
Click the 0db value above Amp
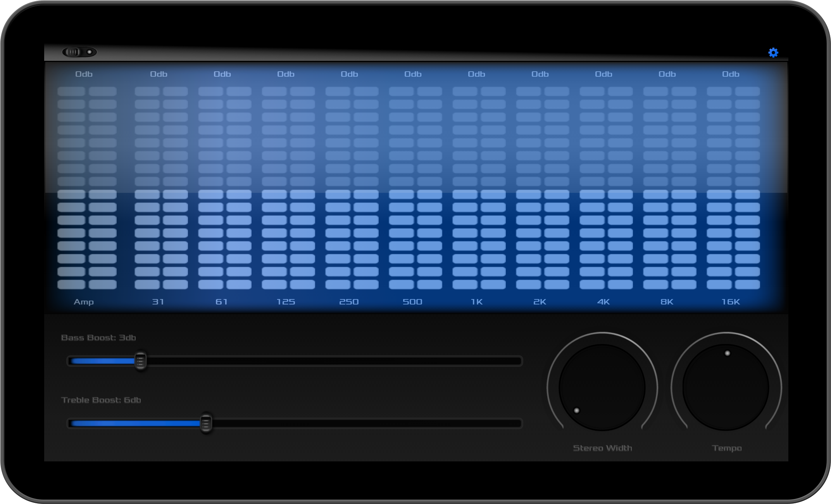click(84, 74)
